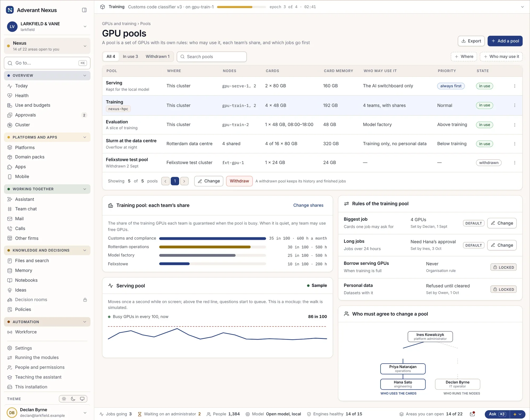Expand the training job top bar chevron
Image resolution: width=530 pixels, height=420 pixels.
pos(522,7)
